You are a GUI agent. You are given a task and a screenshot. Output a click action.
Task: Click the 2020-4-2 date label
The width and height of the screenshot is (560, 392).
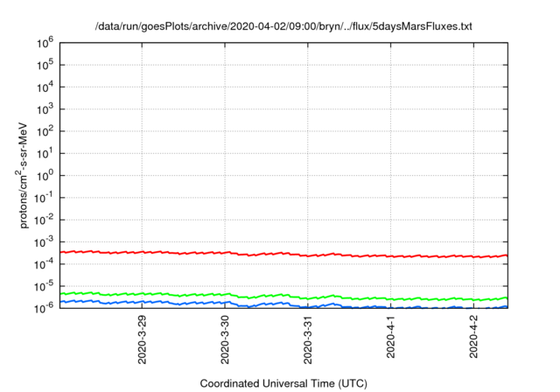click(x=473, y=336)
